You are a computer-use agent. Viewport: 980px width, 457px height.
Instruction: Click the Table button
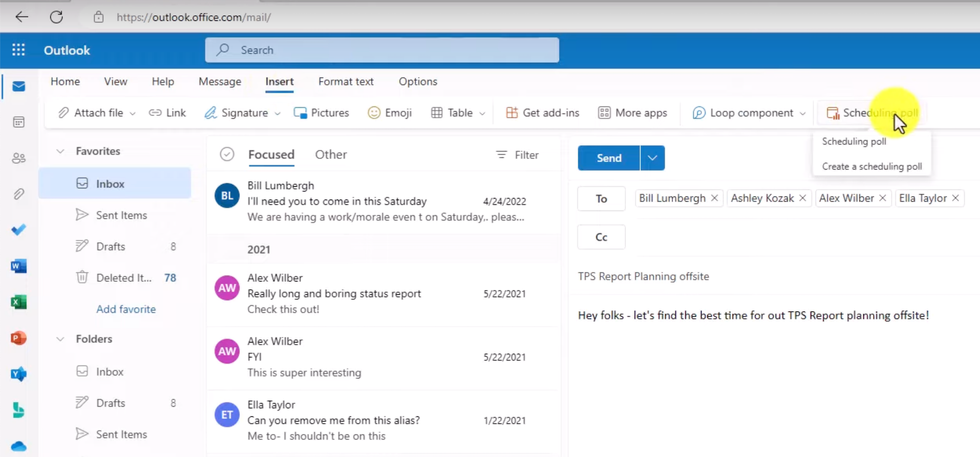point(452,112)
